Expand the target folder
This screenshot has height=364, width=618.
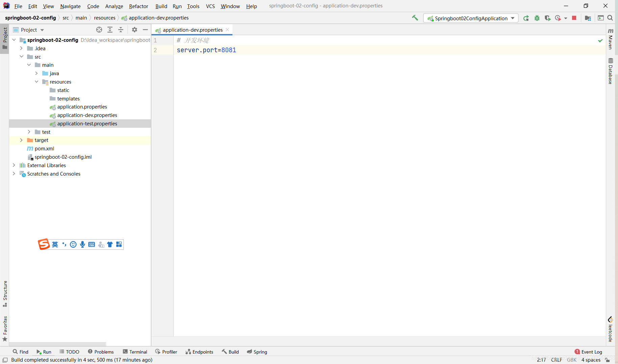point(21,140)
